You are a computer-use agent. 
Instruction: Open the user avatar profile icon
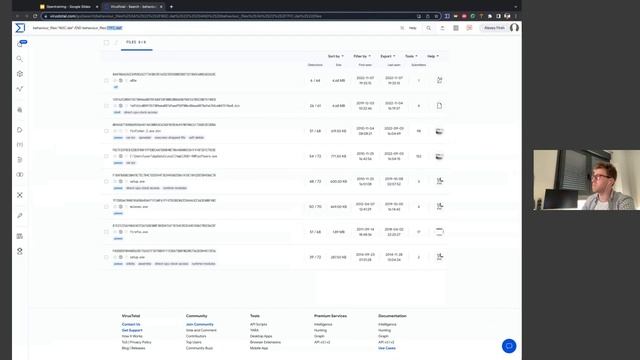[514, 28]
